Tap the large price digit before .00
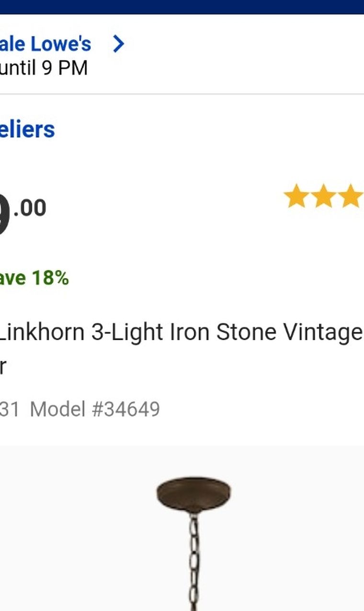The width and height of the screenshot is (364, 611). [4, 216]
